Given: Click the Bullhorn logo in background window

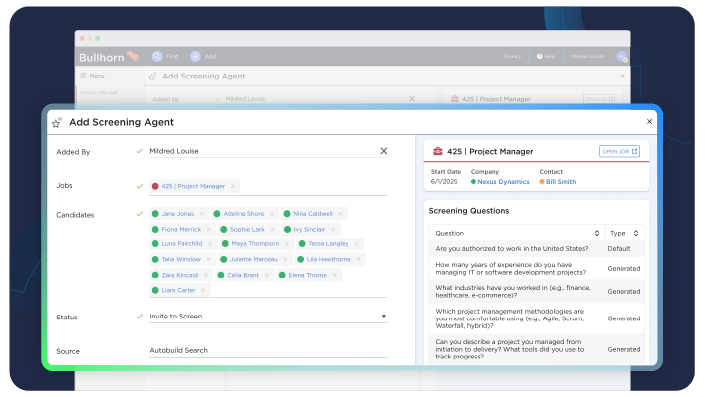Looking at the screenshot, I should (x=109, y=57).
